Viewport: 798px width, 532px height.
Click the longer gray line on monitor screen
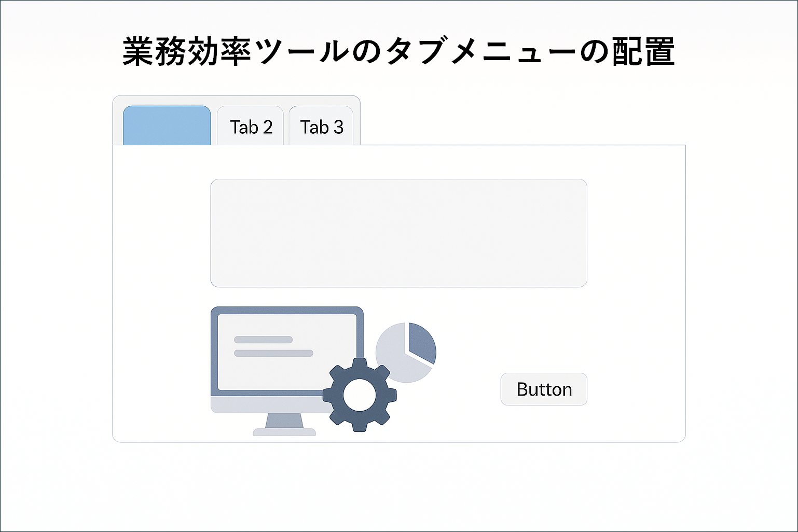pos(273,353)
